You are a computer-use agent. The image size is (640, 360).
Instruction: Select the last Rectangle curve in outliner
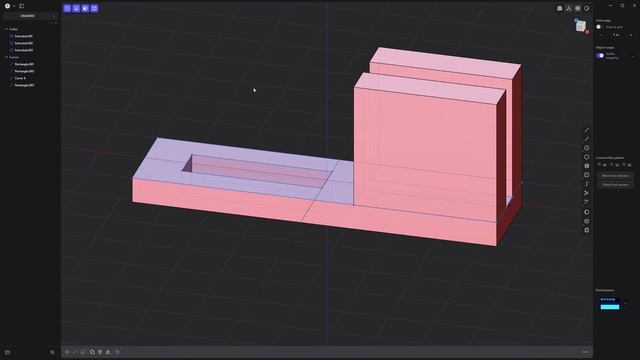coord(24,85)
